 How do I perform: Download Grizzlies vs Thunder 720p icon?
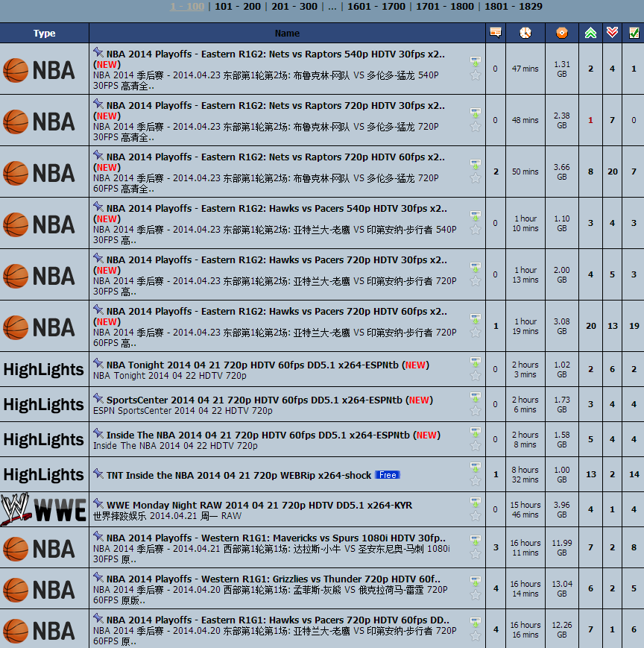[x=476, y=582]
